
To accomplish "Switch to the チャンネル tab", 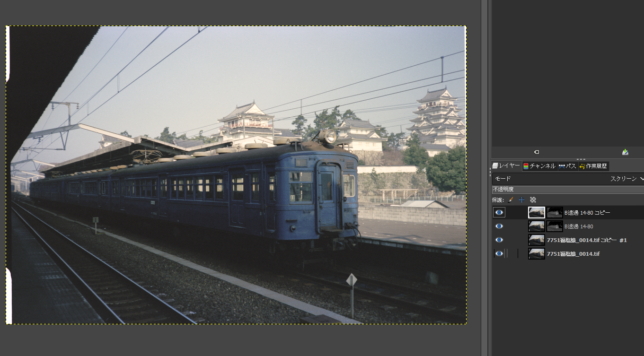I will pos(539,166).
